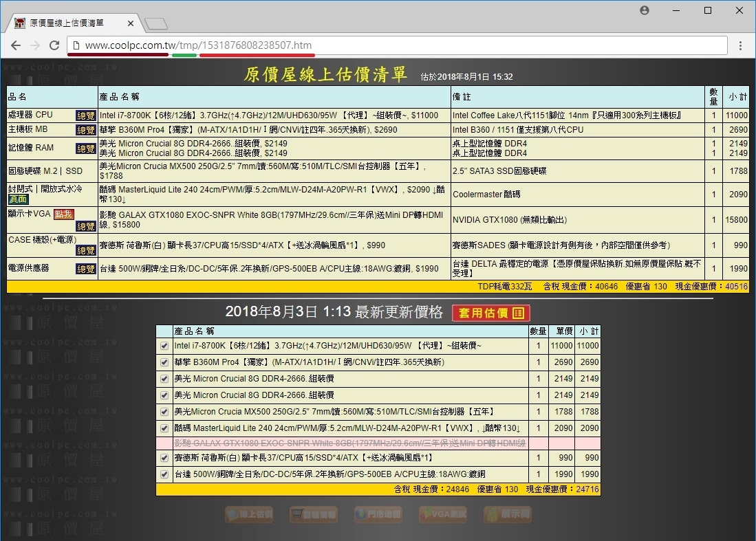756x541 pixels.
Task: Click the 現金優惠價 24716 total
Action: point(563,489)
